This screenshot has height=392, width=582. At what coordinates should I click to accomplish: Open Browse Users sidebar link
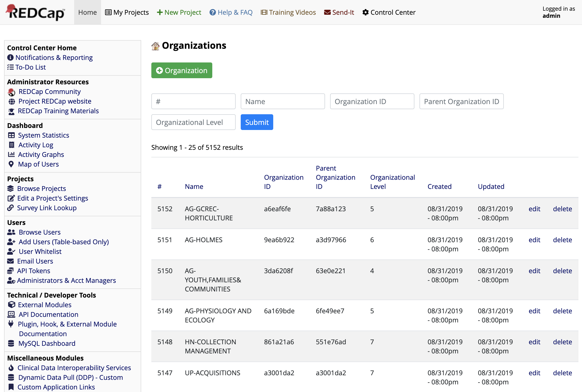40,232
